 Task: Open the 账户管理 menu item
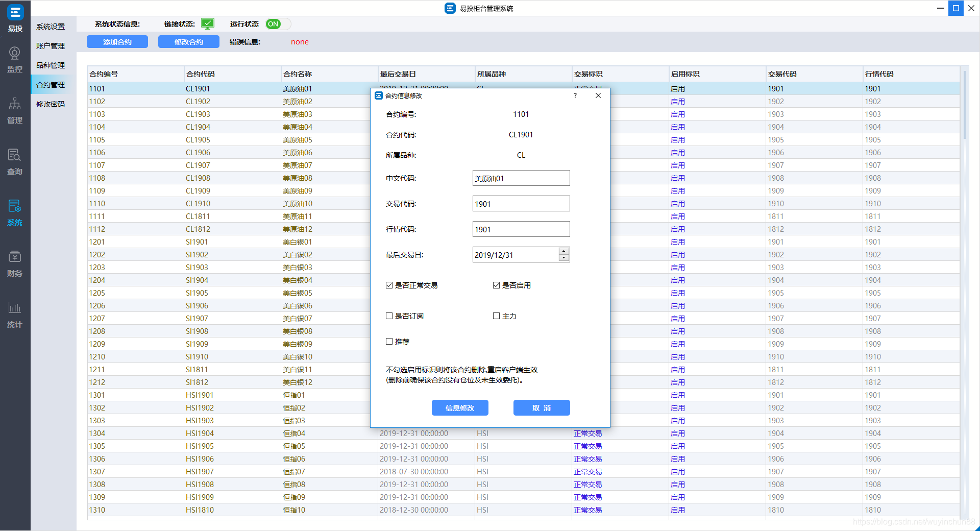[51, 46]
